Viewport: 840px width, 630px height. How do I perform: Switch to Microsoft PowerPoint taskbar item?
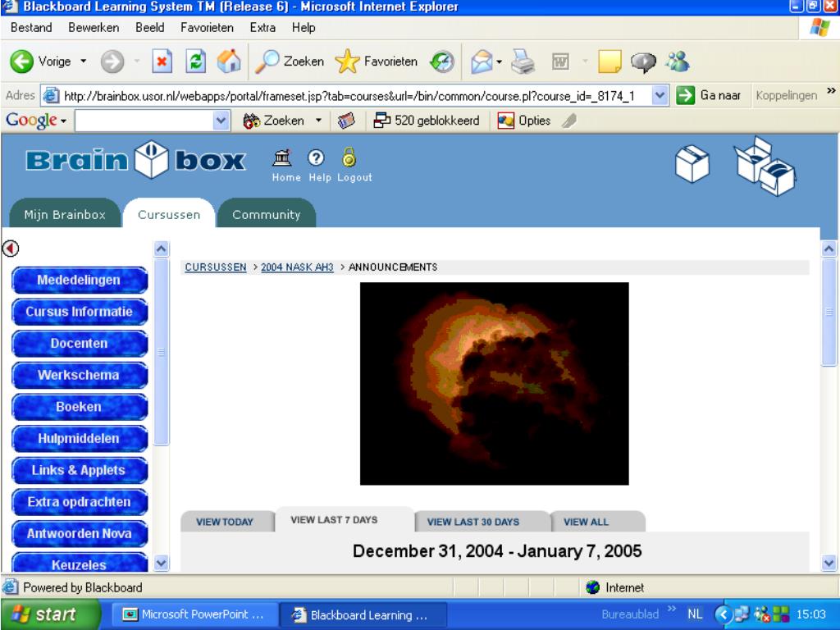click(195, 614)
